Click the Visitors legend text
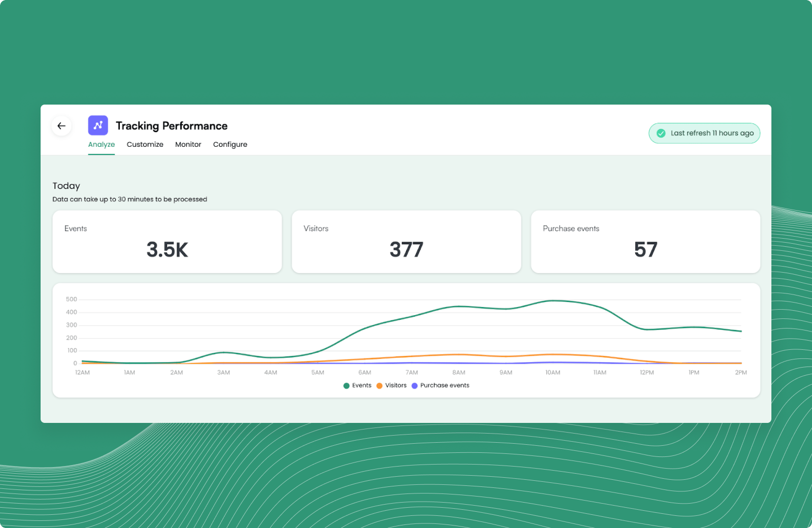The image size is (812, 528). [396, 386]
